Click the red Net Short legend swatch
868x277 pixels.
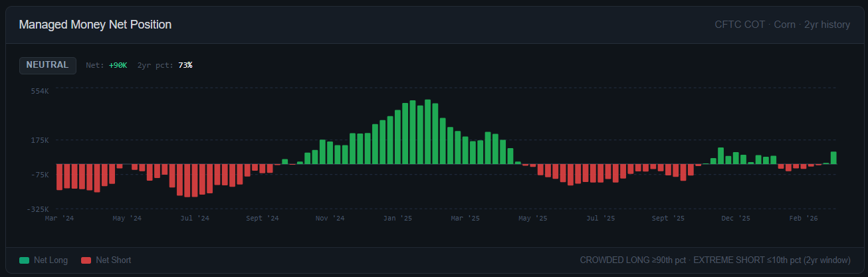click(85, 260)
